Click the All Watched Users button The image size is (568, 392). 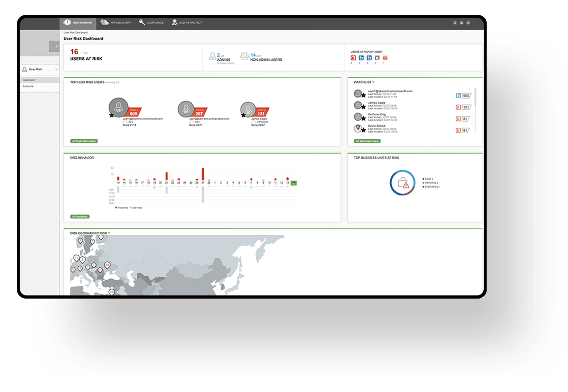pos(367,141)
